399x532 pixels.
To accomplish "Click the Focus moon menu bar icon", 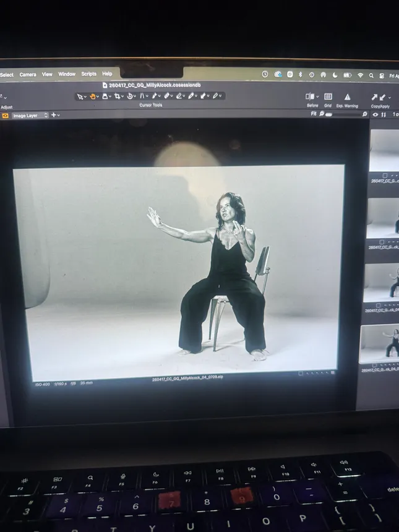I will (x=335, y=75).
